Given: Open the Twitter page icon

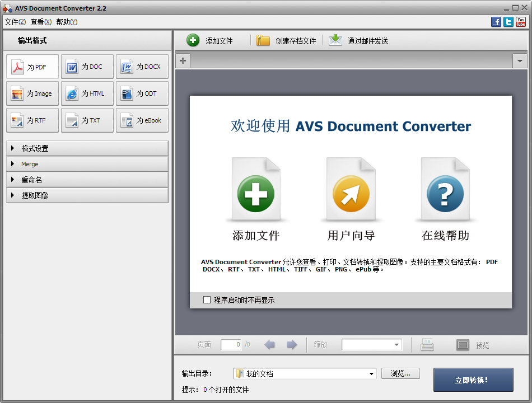Looking at the screenshot, I should pyautogui.click(x=508, y=22).
